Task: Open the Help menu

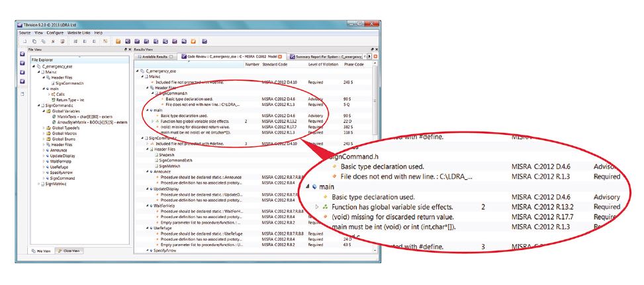Action: click(x=98, y=32)
